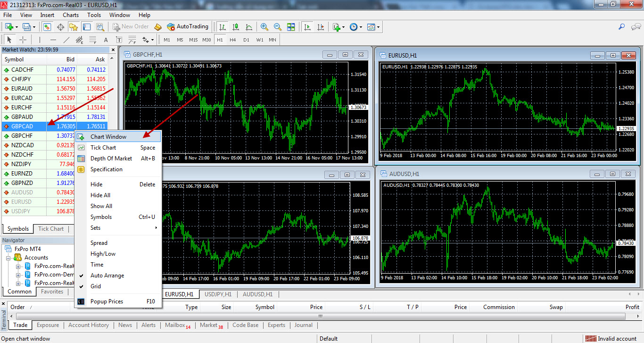This screenshot has width=644, height=343.
Task: Select the Horizontal Line drawing tool
Action: [x=53, y=40]
